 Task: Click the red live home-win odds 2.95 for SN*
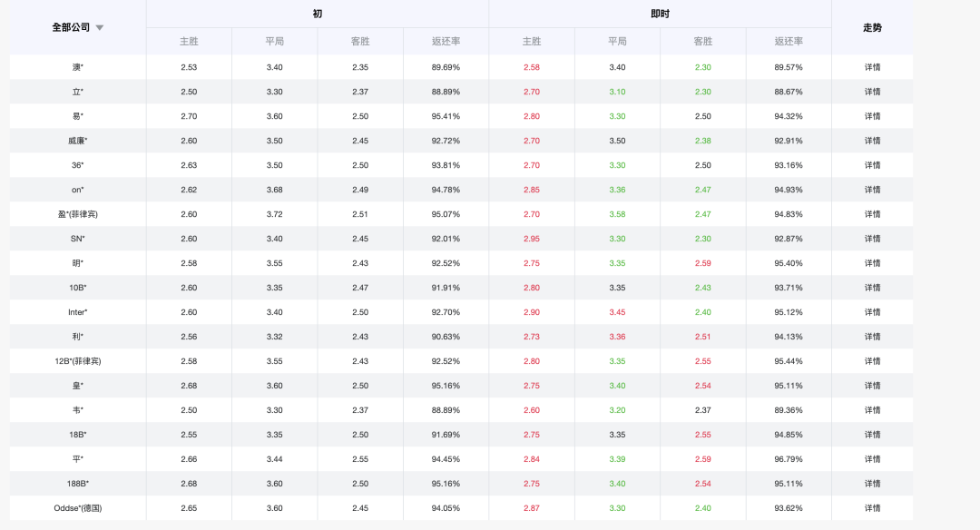531,239
